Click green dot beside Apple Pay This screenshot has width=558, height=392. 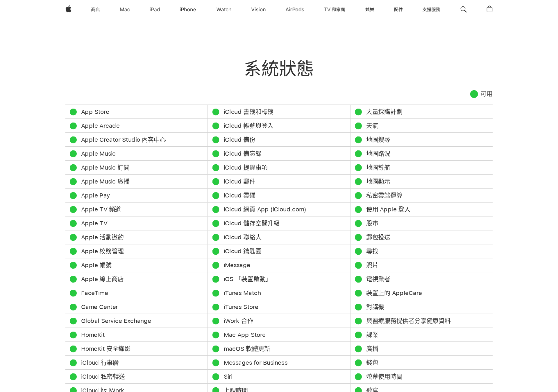(73, 195)
